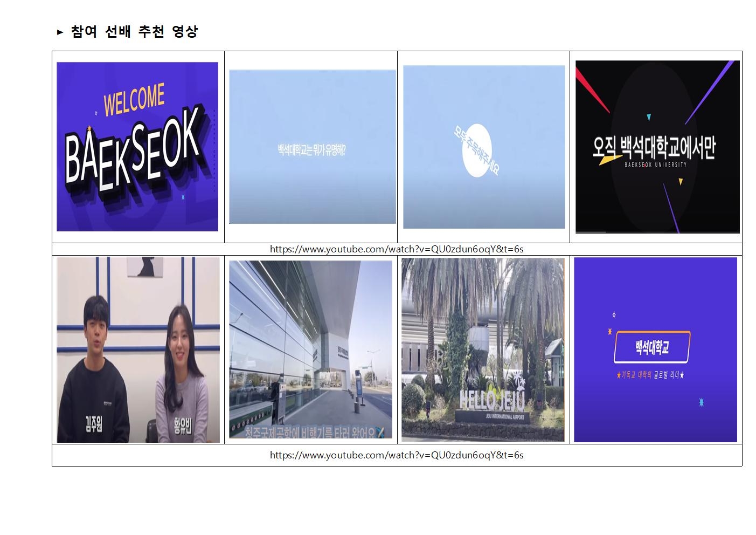Select the '모두 주목해주세요' circle thumbnail
This screenshot has width=756, height=535.
point(484,147)
